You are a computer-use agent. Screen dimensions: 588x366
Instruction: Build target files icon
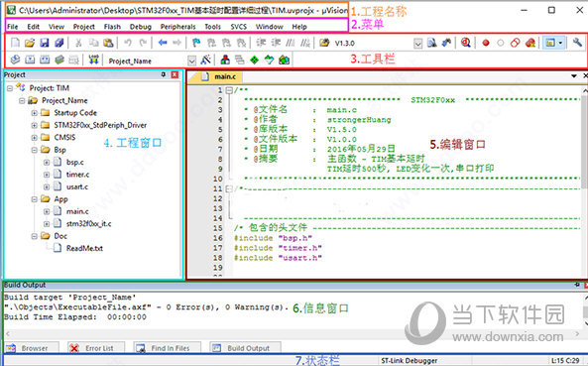coord(30,60)
